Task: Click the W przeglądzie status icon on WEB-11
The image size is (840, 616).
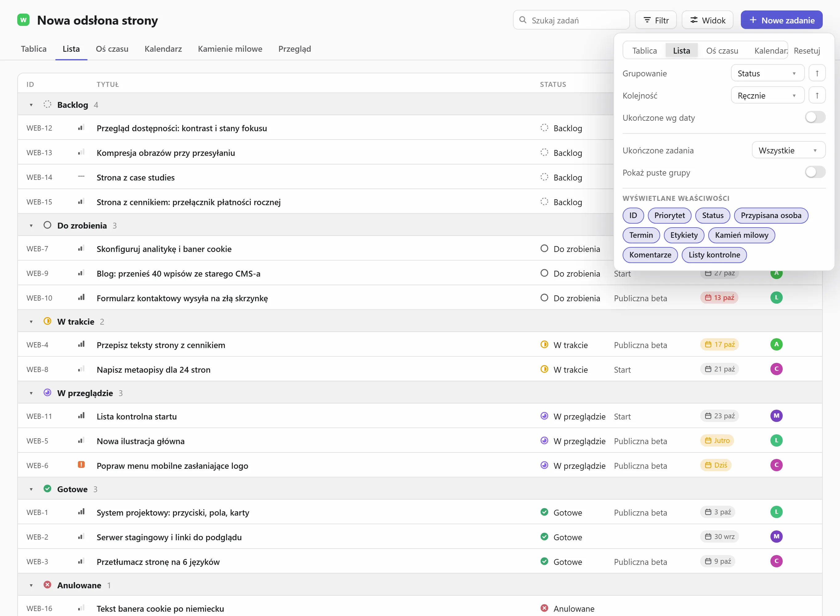Action: coord(544,416)
